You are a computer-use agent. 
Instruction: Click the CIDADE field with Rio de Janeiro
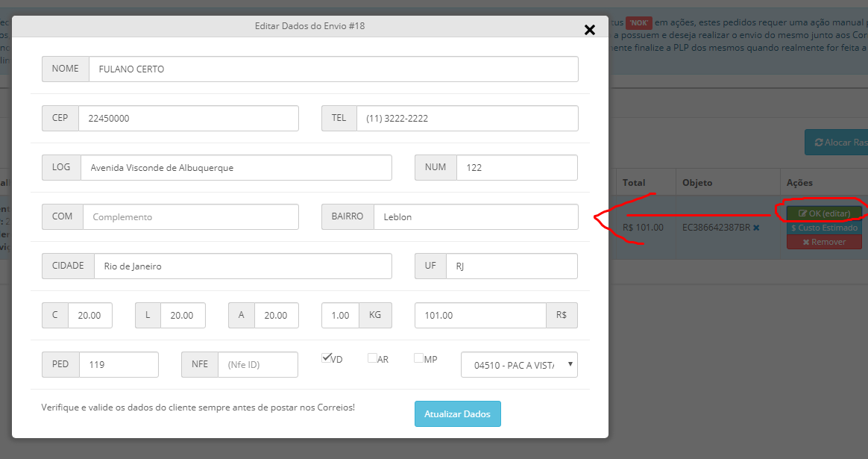point(242,266)
